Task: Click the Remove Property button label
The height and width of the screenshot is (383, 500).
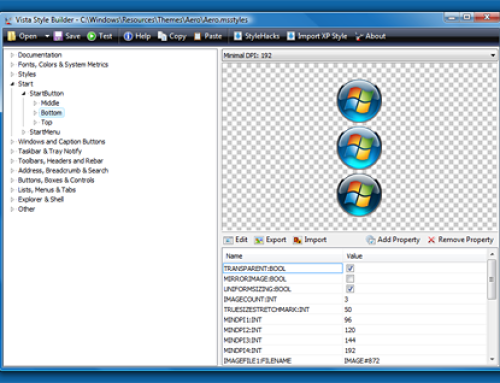Action: [x=466, y=240]
